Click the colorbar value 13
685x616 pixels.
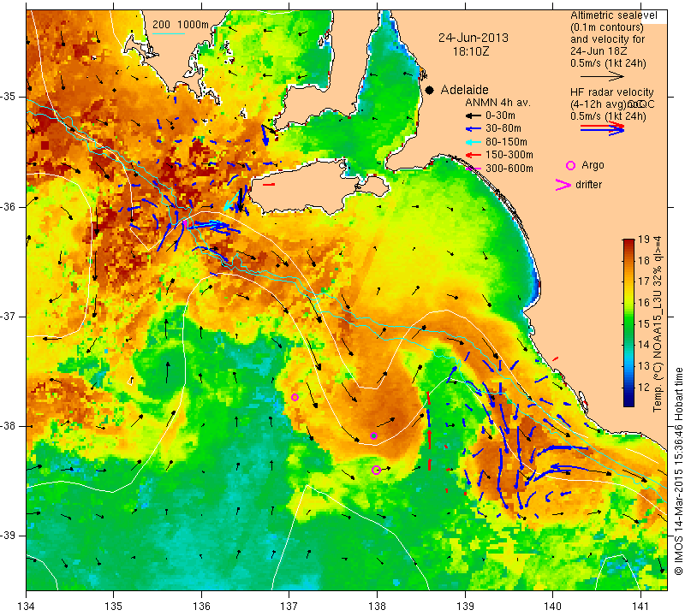(644, 366)
